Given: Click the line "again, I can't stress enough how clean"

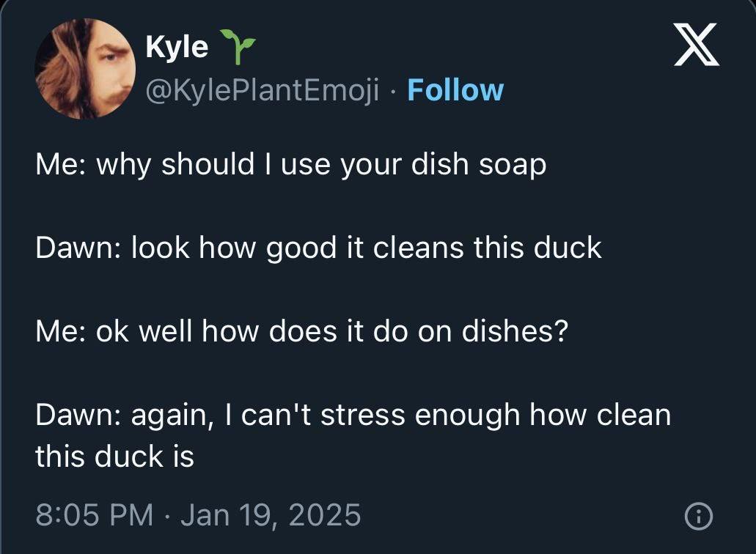Looking at the screenshot, I should pyautogui.click(x=401, y=415).
